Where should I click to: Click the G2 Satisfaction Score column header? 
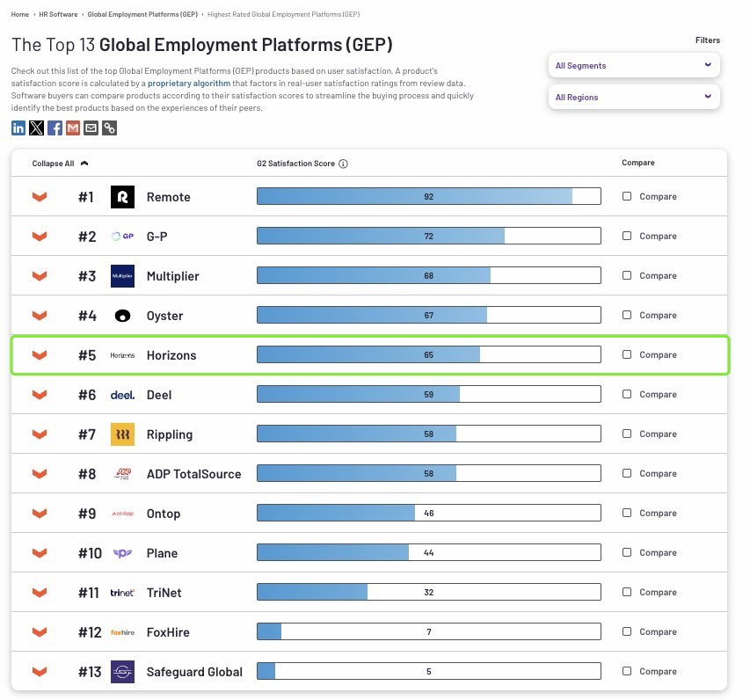[x=295, y=164]
